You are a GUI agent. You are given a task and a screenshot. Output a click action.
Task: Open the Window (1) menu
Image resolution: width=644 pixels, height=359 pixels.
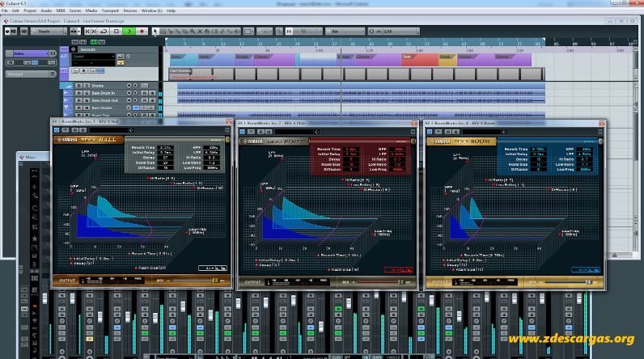(x=151, y=11)
